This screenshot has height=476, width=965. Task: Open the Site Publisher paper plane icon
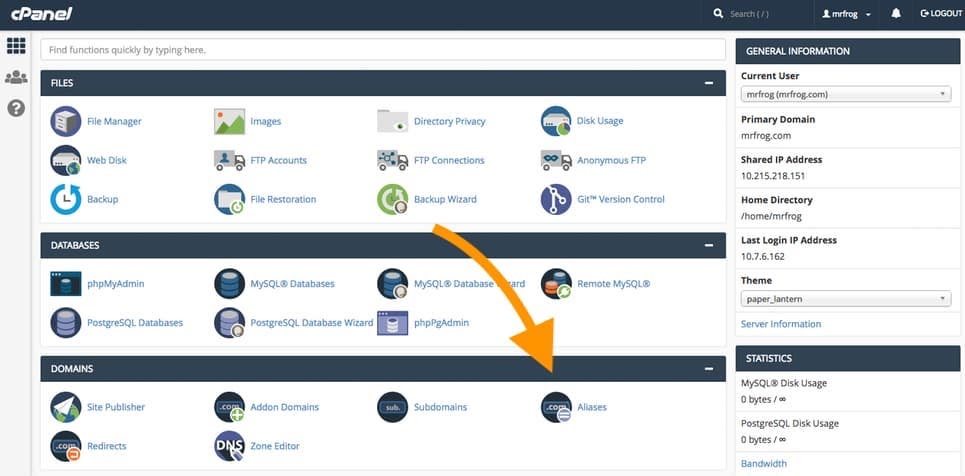point(66,407)
